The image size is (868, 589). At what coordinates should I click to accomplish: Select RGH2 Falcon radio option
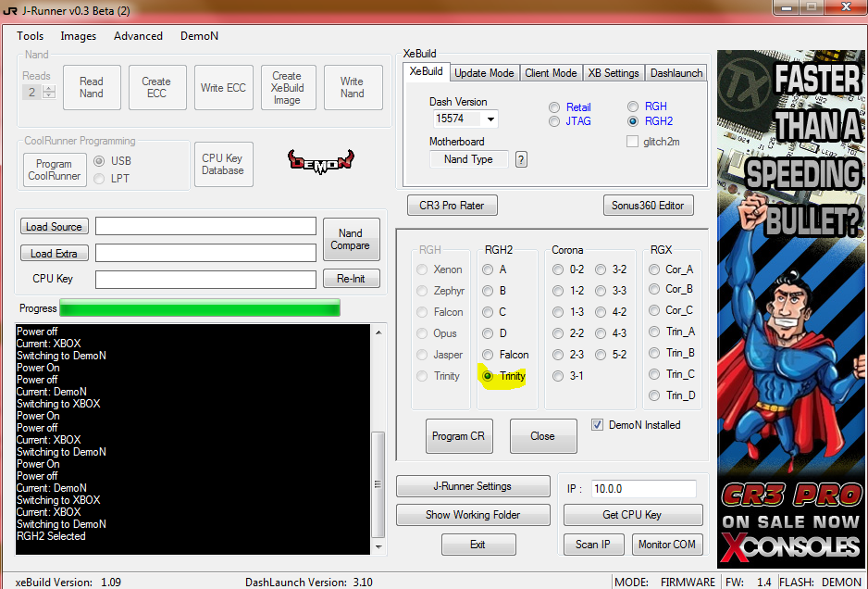tap(488, 355)
